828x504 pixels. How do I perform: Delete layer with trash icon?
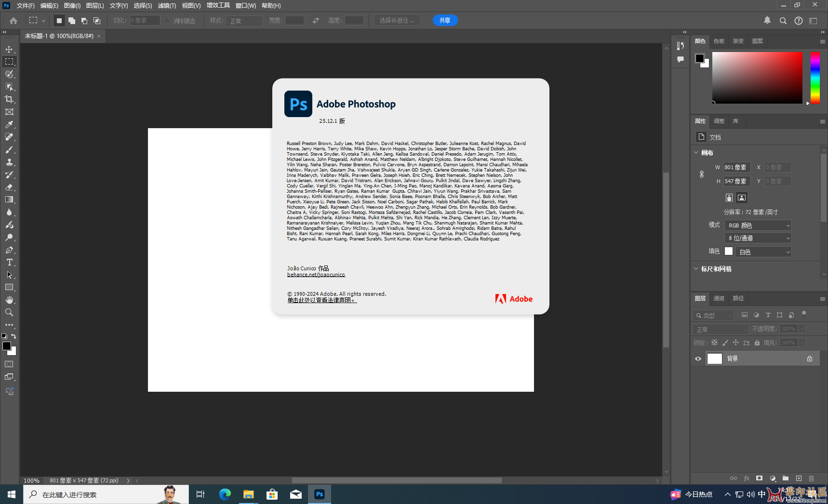[x=811, y=478]
